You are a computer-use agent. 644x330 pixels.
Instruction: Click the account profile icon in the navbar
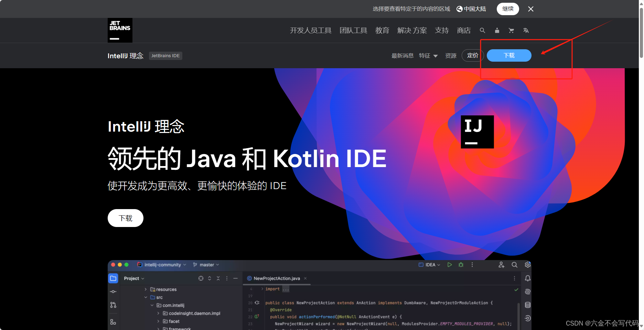(x=497, y=30)
